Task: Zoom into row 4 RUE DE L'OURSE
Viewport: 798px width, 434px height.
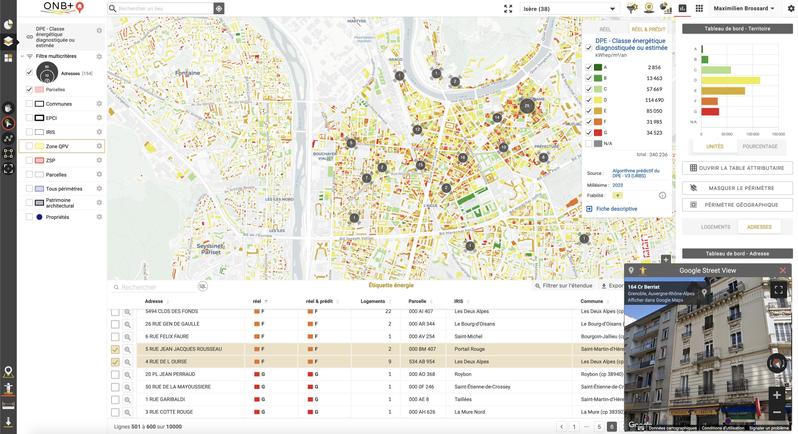Action: [128, 363]
